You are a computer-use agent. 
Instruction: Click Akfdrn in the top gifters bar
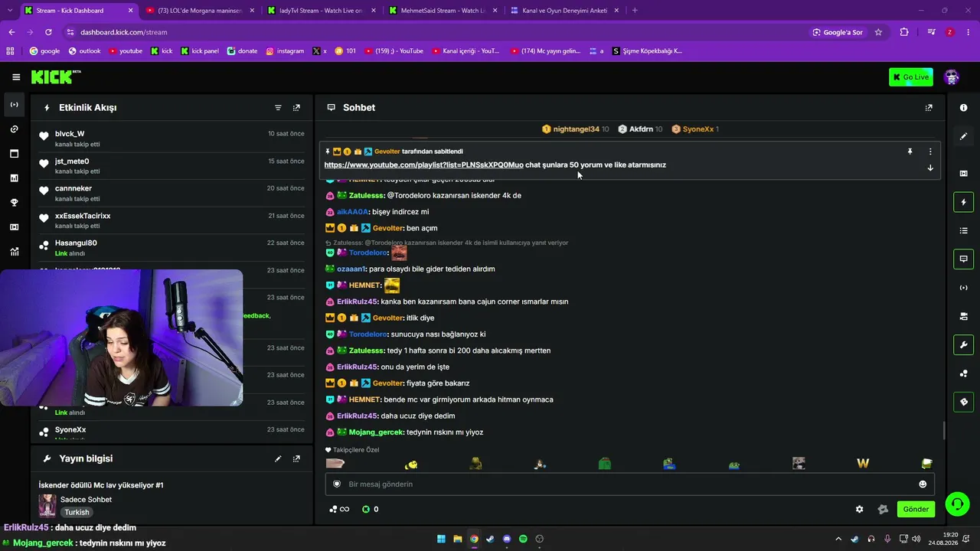tap(640, 129)
